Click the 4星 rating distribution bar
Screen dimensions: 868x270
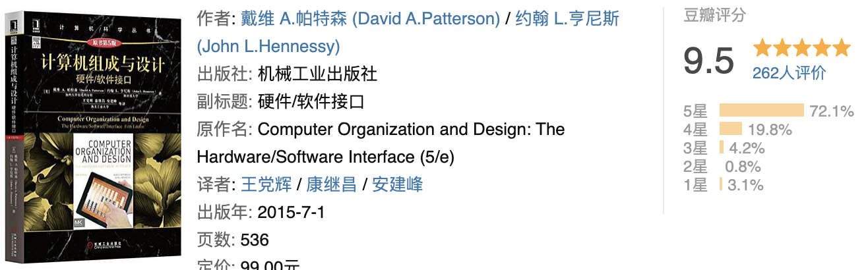730,129
